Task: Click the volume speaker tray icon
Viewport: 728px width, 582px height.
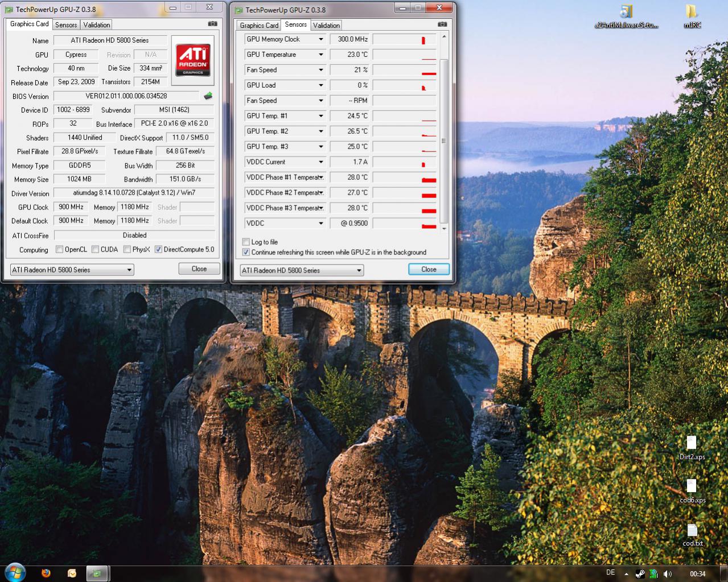Action: 667,573
